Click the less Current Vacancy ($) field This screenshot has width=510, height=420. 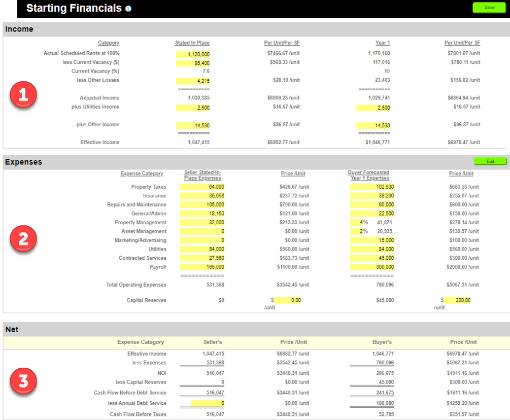pos(193,63)
